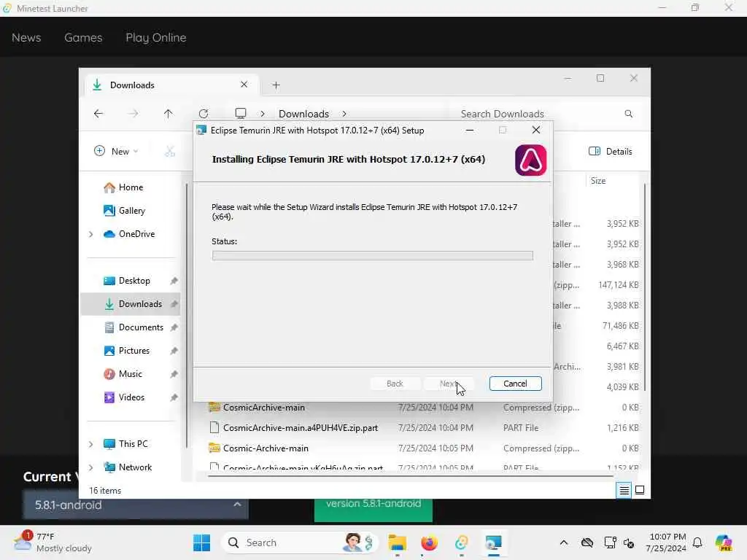Go back in File Explorer
Image resolution: width=747 pixels, height=560 pixels.
click(98, 113)
